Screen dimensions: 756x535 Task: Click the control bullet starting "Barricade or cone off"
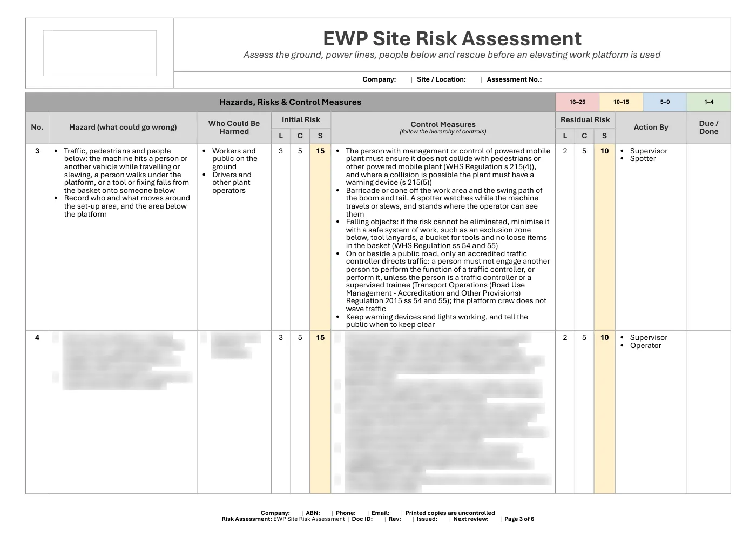(444, 202)
